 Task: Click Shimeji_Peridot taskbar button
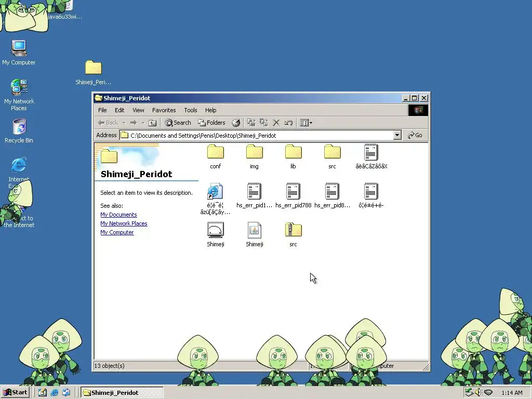click(x=122, y=393)
